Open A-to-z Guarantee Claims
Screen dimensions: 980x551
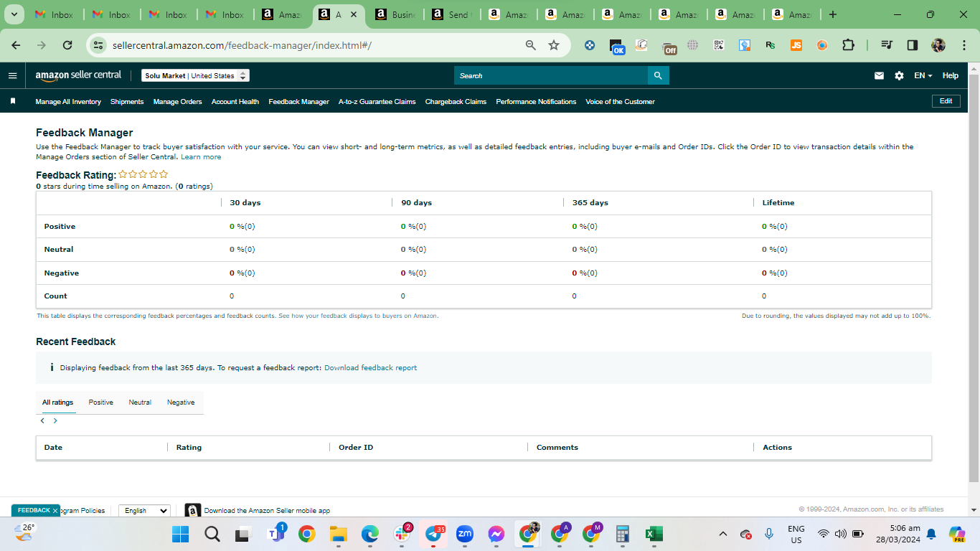377,101
